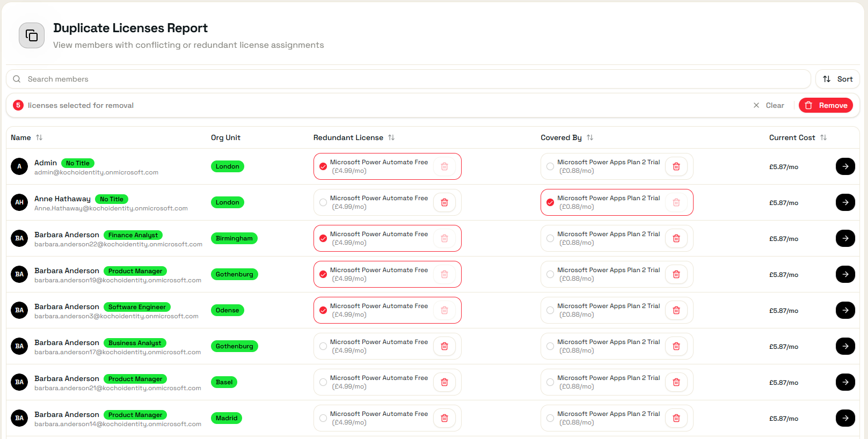The width and height of the screenshot is (868, 439).
Task: Select Power Apps Trial for barbara.anderson21
Action: pyautogui.click(x=550, y=382)
